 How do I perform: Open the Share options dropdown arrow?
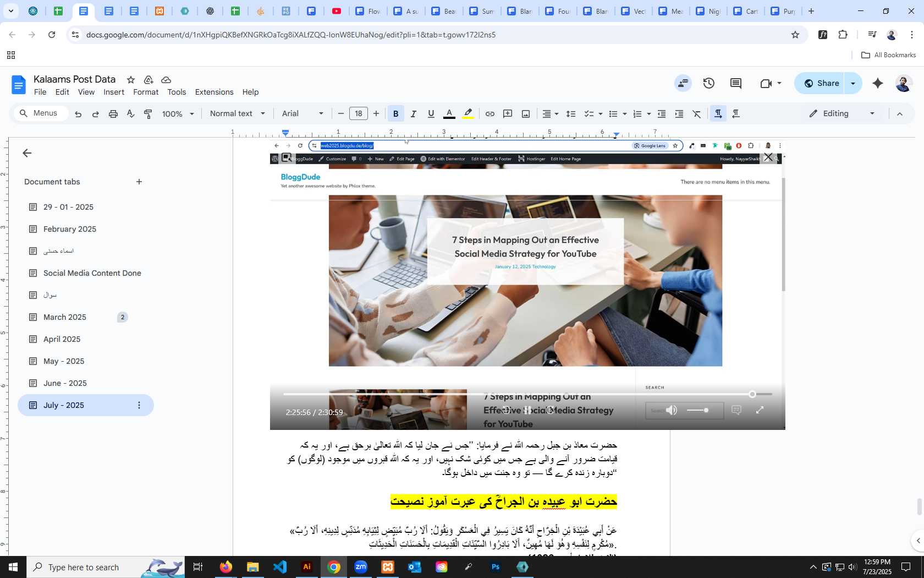pos(853,83)
